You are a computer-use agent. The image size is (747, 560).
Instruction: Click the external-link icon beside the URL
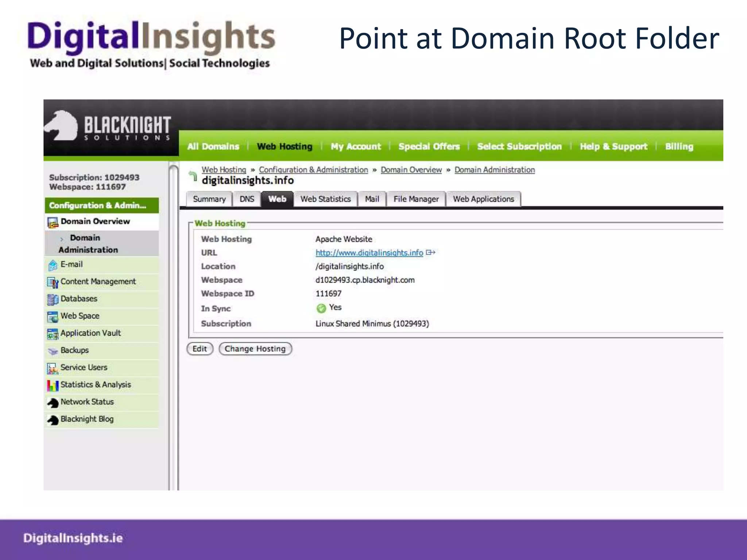pyautogui.click(x=430, y=252)
